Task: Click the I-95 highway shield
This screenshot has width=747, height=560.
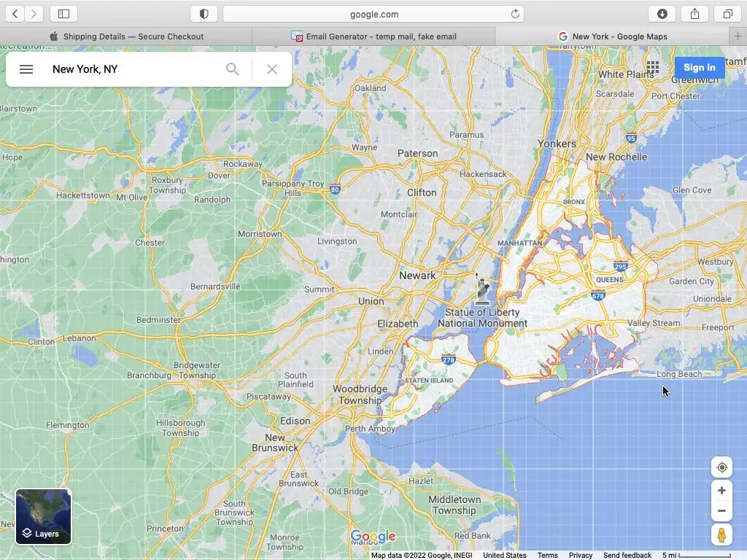Action: (631, 139)
